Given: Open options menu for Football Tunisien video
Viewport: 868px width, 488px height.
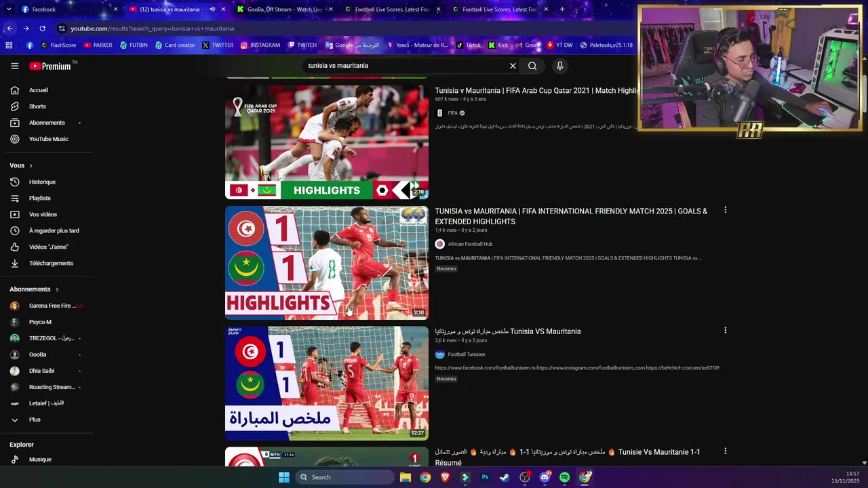Looking at the screenshot, I should coord(725,331).
